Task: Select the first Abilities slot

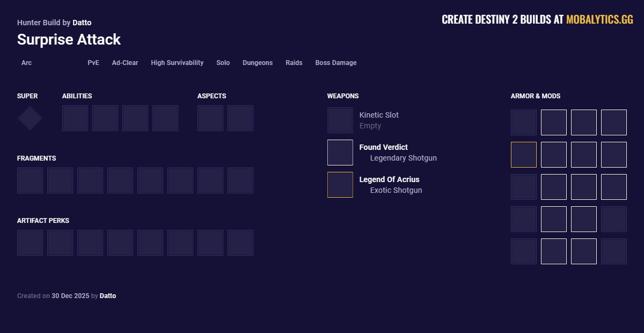Action: click(75, 118)
